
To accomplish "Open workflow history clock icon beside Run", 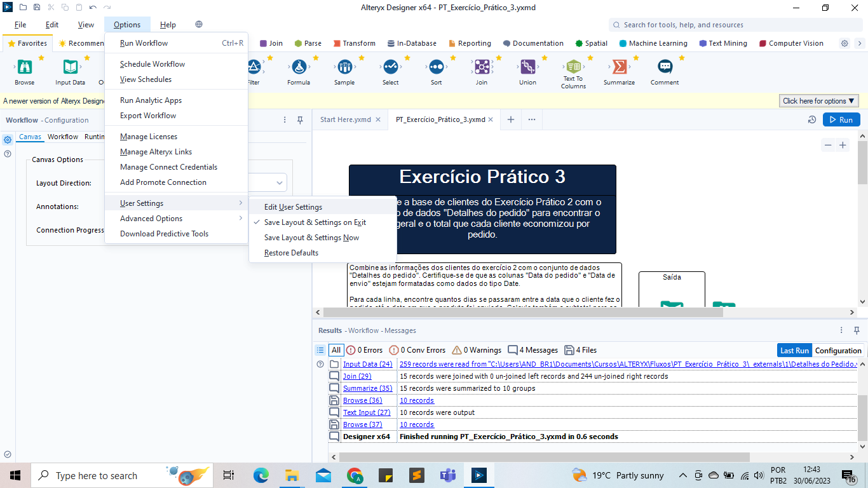I will point(811,119).
